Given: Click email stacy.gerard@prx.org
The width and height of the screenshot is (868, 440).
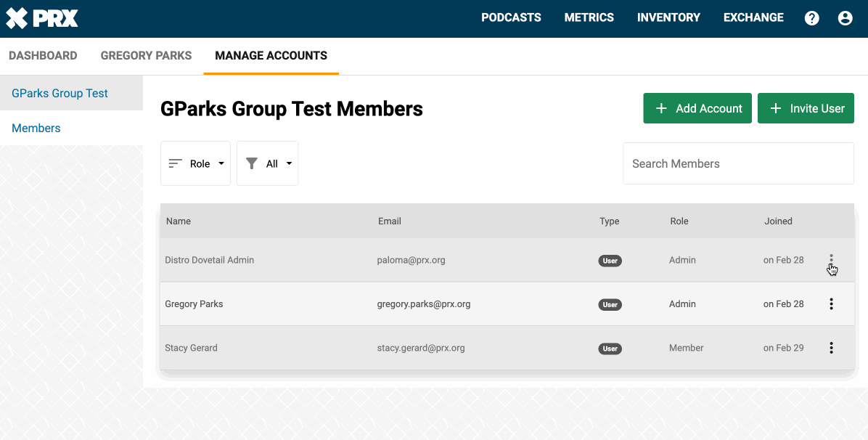Looking at the screenshot, I should [x=421, y=348].
